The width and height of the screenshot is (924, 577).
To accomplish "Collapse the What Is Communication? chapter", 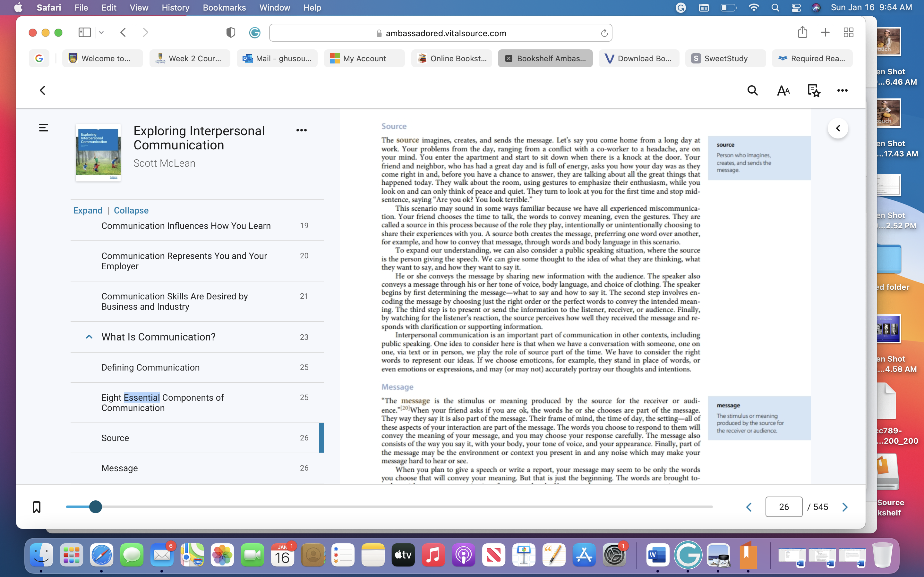I will point(89,337).
